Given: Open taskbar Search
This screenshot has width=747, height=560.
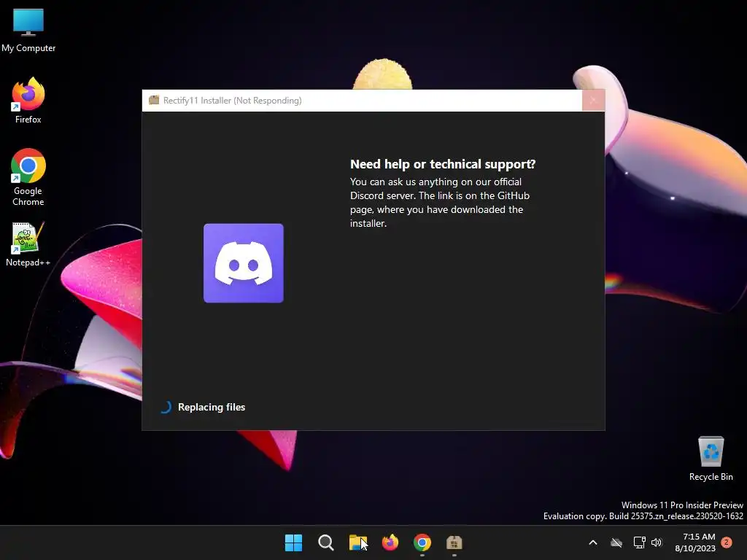Looking at the screenshot, I should 326,542.
